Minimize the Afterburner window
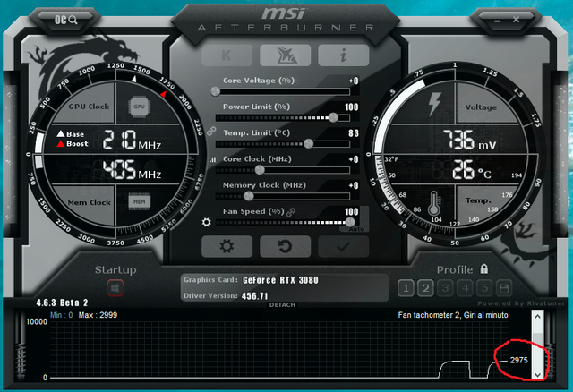Viewport: 573px width, 392px height. click(497, 21)
